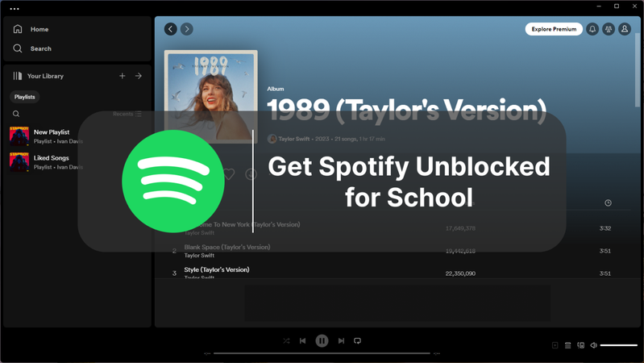Create a playlist with the plus icon
Viewport: 644px width, 363px height.
click(122, 76)
